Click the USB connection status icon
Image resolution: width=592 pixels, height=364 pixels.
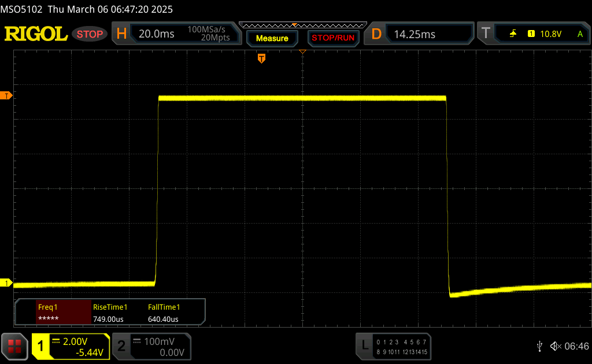pos(539,346)
